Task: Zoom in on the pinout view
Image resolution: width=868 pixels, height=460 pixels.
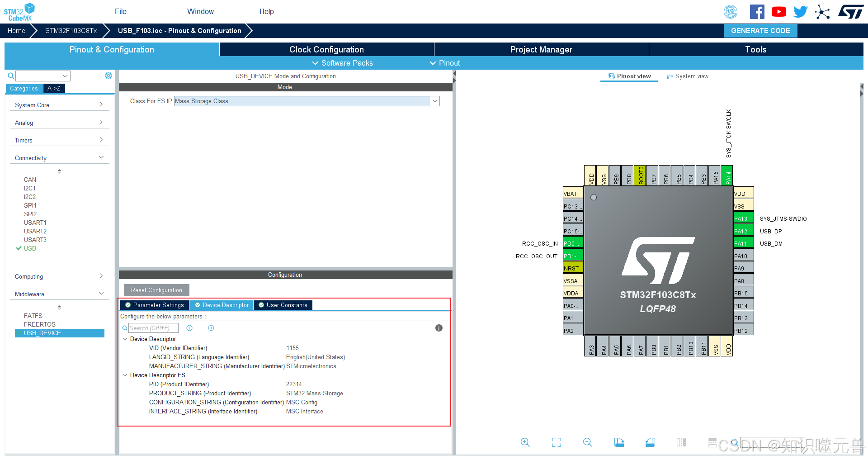Action: (525, 442)
